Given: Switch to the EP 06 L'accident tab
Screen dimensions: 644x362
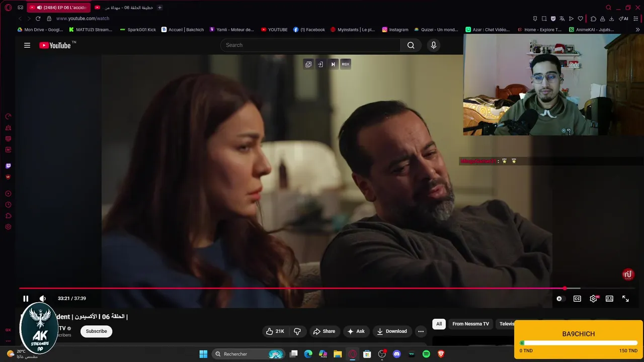Looking at the screenshot, I should tap(59, 8).
